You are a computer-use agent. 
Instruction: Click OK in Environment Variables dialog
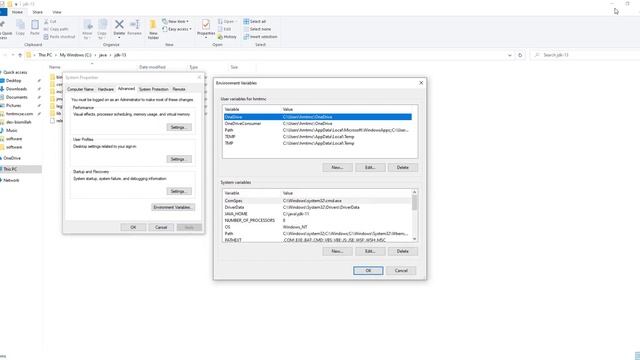coord(368,271)
